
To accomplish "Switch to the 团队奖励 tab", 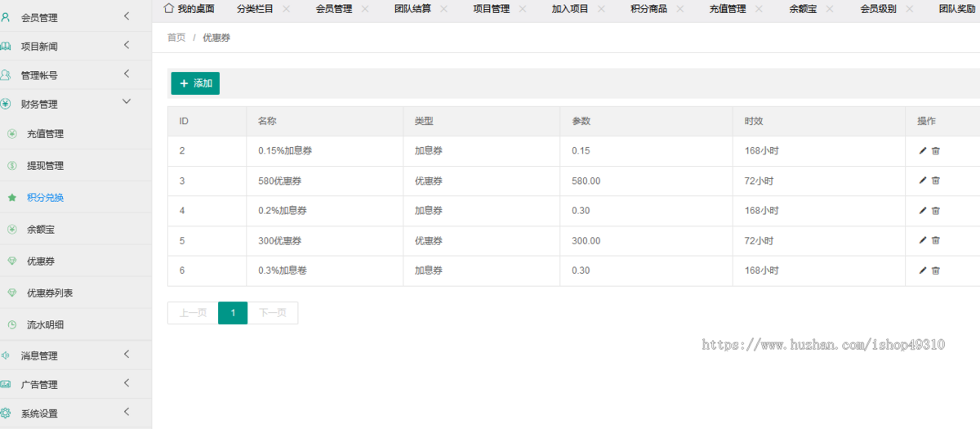I will [x=957, y=9].
